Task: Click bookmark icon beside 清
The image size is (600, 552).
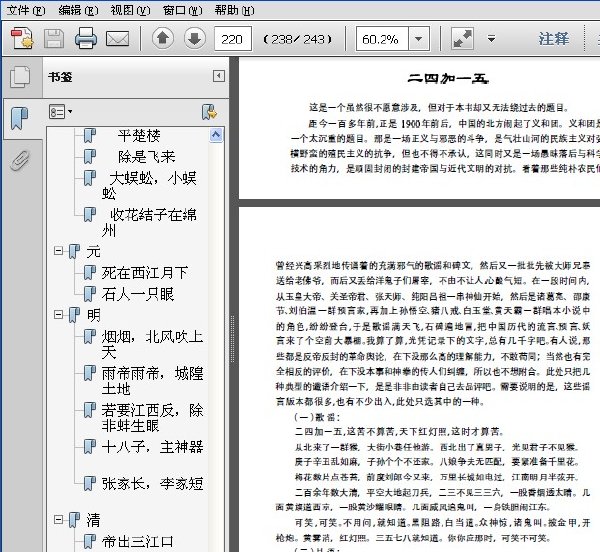Action: (75, 520)
